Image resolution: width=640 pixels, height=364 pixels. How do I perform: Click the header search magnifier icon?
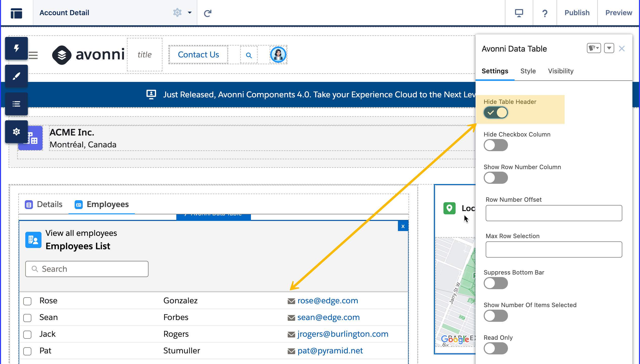coord(249,55)
